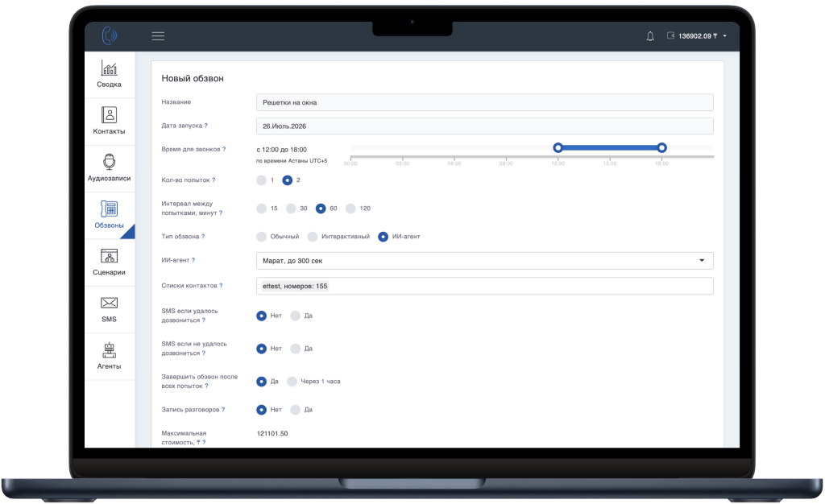Image resolution: width=825 pixels, height=504 pixels.
Task: Select Нет for SMS если удалось дозвониться
Action: (262, 316)
